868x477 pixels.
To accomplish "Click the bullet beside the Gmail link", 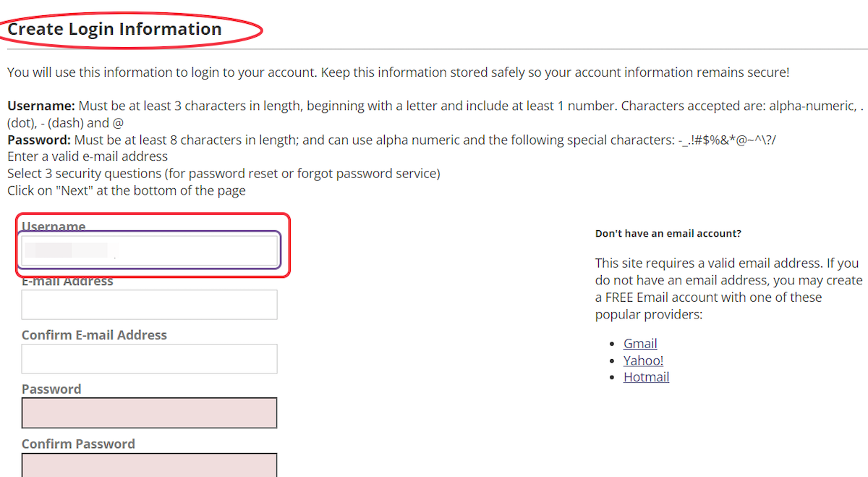I will pos(611,343).
